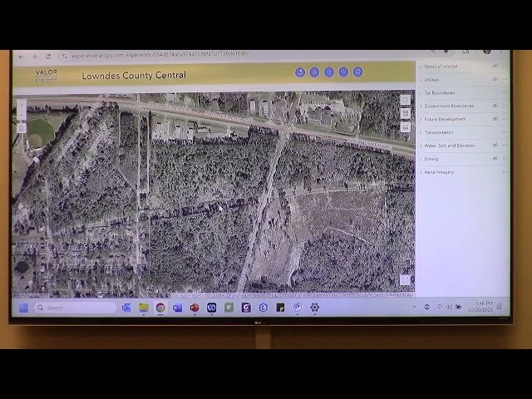
Task: Click the first circular header widget icon
Action: click(300, 72)
